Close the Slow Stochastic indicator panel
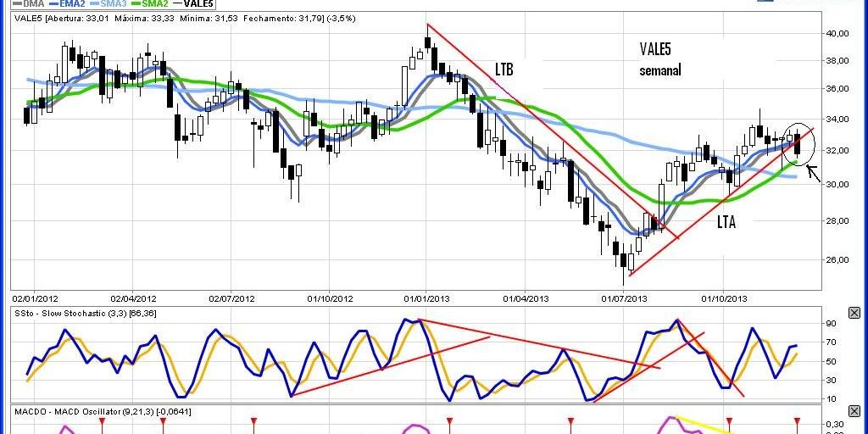868x434 pixels. click(854, 313)
